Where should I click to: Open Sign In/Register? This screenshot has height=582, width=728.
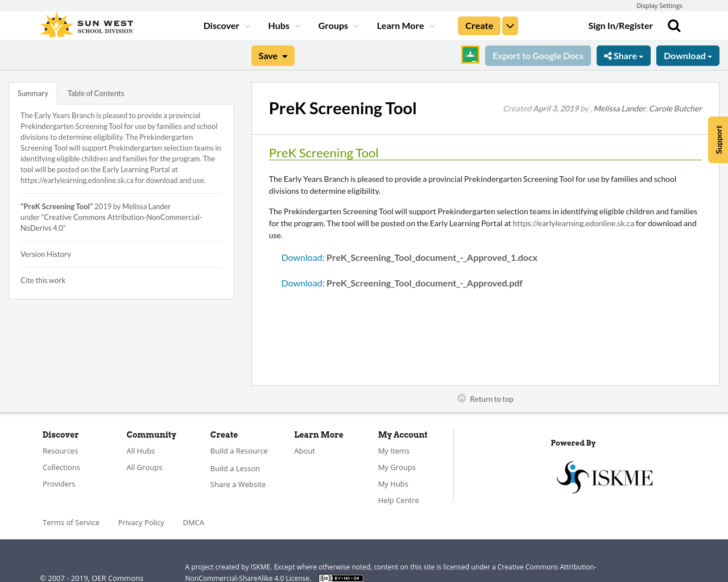click(620, 25)
